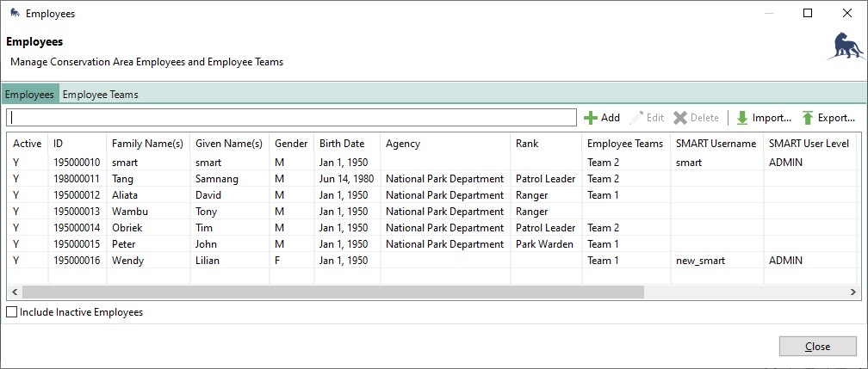Click the Edit pencil icon
Screen dimensions: 868x369
point(636,118)
